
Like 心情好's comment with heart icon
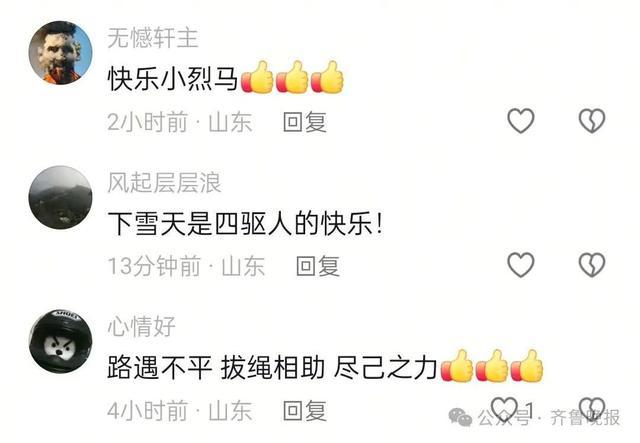click(x=505, y=409)
